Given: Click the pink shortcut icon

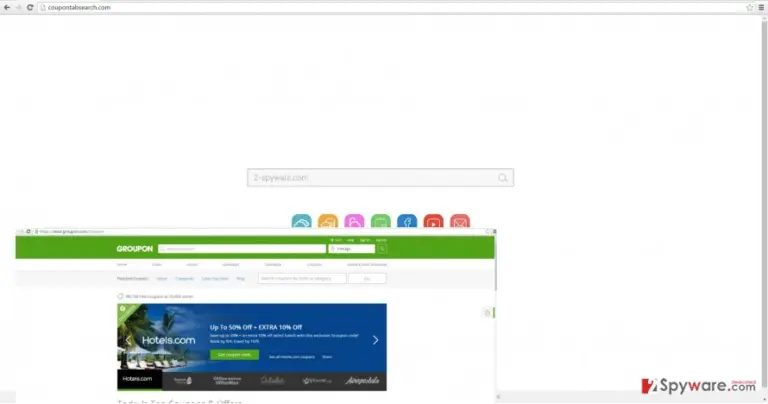Looking at the screenshot, I should tap(354, 221).
